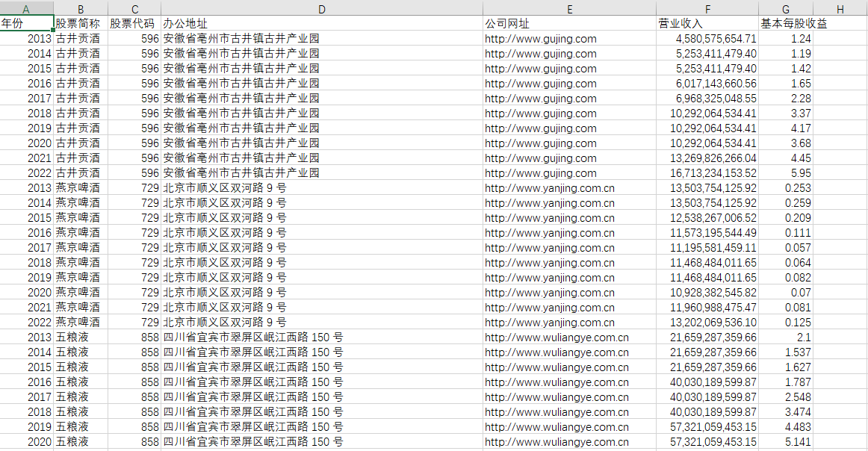Select column C by its header letter
This screenshot has height=451, width=868.
134,8
